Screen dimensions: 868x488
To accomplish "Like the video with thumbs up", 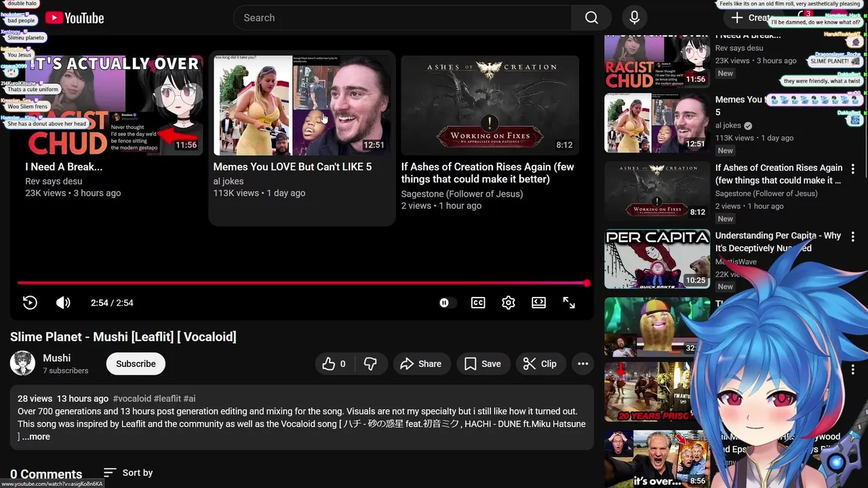I will (335, 364).
